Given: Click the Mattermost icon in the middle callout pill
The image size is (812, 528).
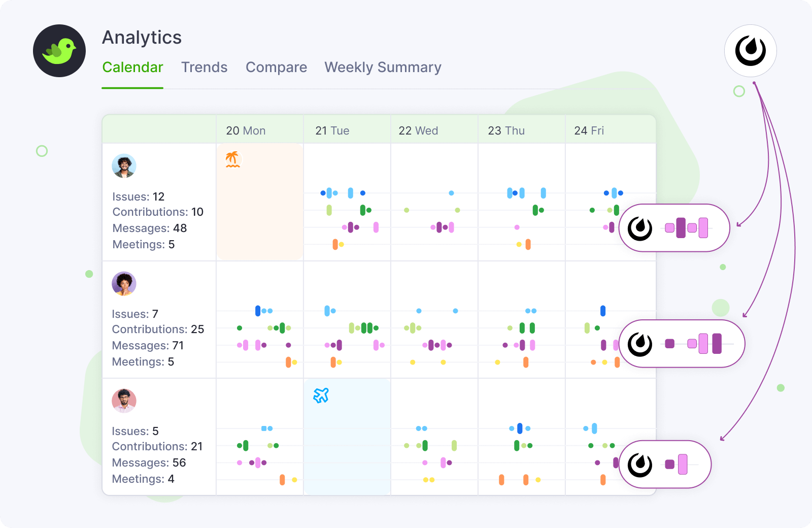Looking at the screenshot, I should coord(640,344).
